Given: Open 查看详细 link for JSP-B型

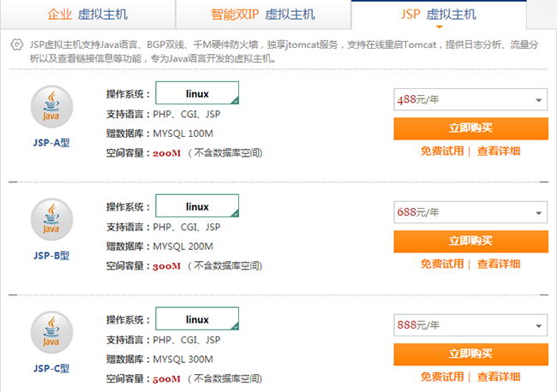Looking at the screenshot, I should [x=499, y=264].
